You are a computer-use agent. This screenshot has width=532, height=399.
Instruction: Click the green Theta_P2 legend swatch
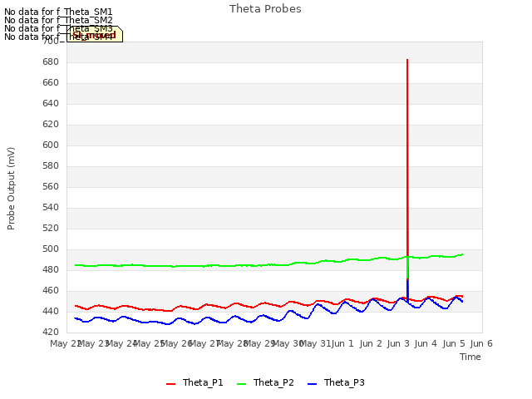241,384
